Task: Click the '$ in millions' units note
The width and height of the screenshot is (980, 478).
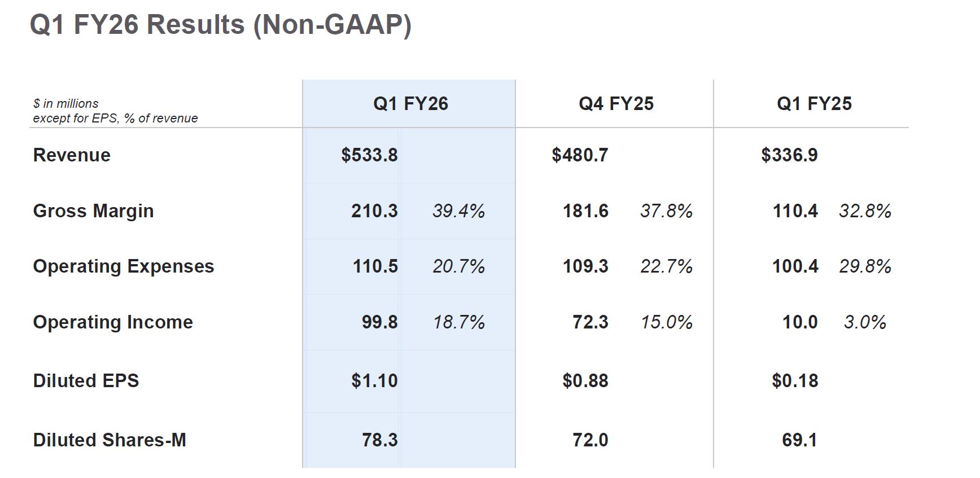Action: point(65,104)
